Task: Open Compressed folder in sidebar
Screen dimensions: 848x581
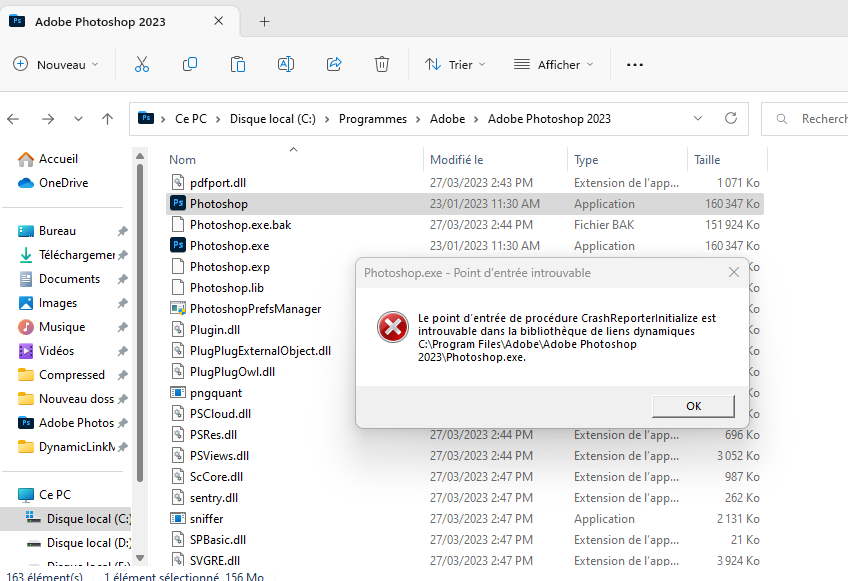Action: pos(61,375)
